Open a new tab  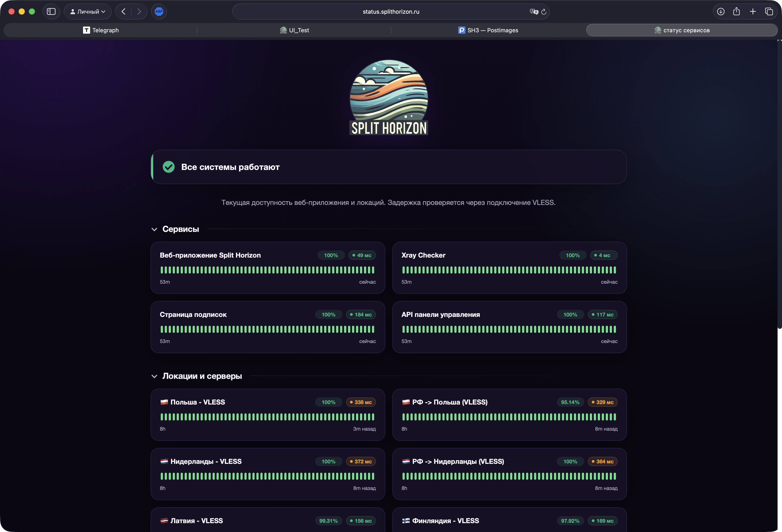click(753, 12)
